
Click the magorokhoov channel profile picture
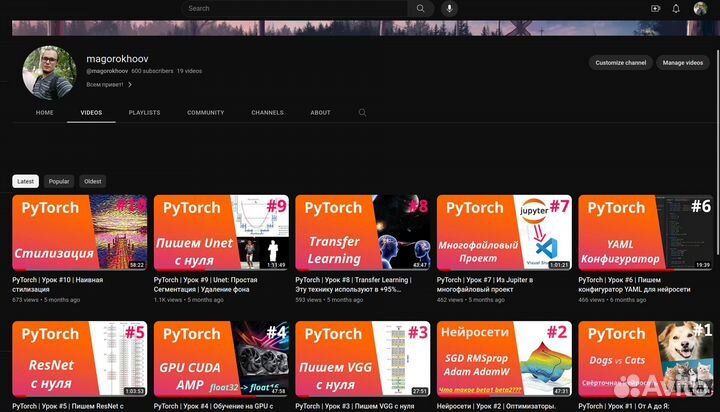click(x=49, y=72)
